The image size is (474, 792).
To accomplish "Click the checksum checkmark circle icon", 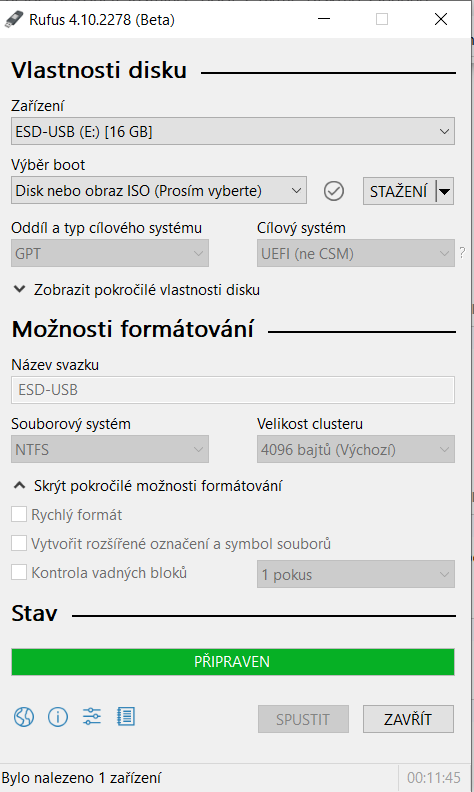I will [x=334, y=191].
